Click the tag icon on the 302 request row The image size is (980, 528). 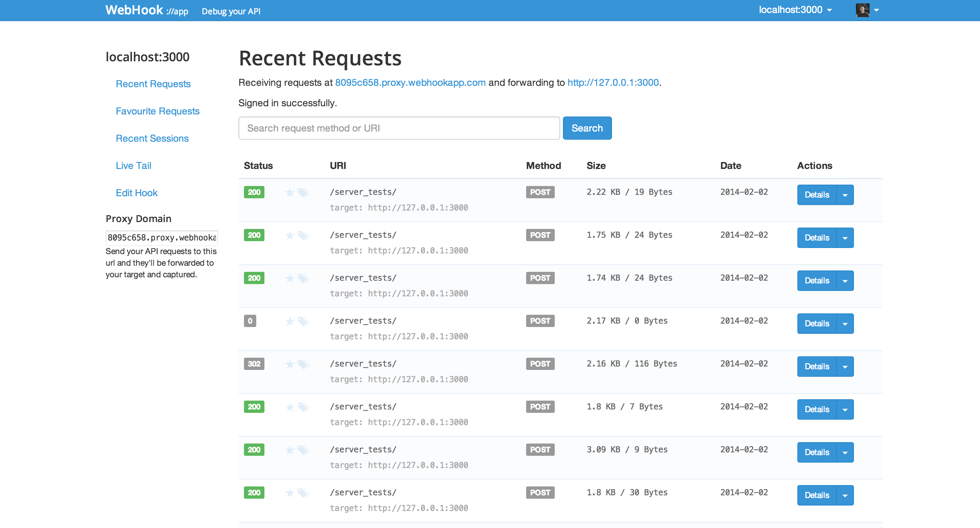point(303,364)
